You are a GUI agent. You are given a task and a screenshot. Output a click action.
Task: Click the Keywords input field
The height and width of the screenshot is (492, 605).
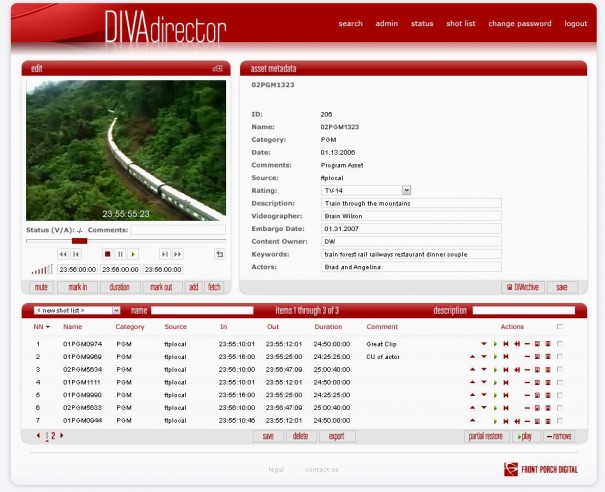click(411, 254)
